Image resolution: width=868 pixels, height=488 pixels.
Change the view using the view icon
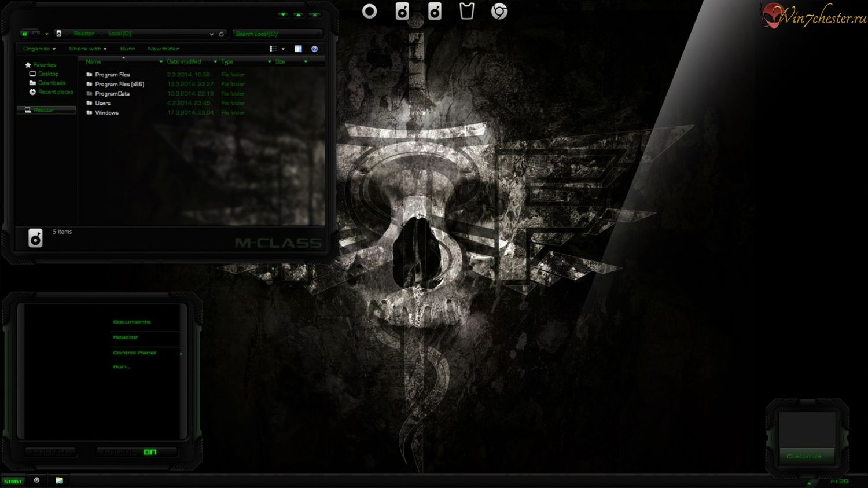pyautogui.click(x=273, y=49)
